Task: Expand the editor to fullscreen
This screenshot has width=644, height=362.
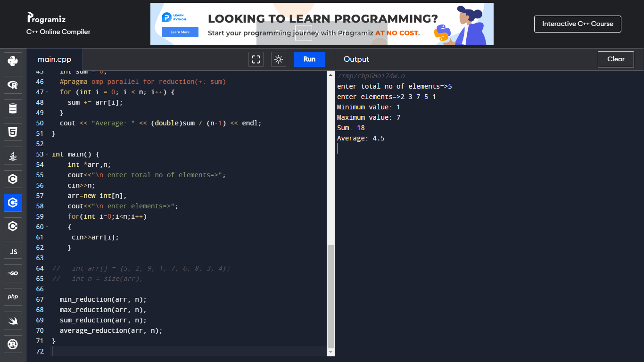Action: pyautogui.click(x=256, y=59)
